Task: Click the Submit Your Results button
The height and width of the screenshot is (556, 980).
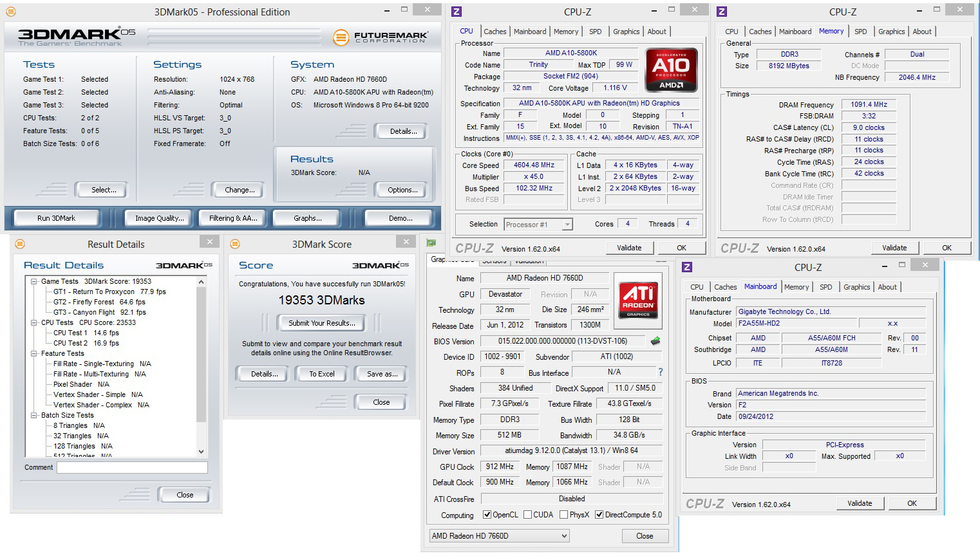Action: click(321, 323)
